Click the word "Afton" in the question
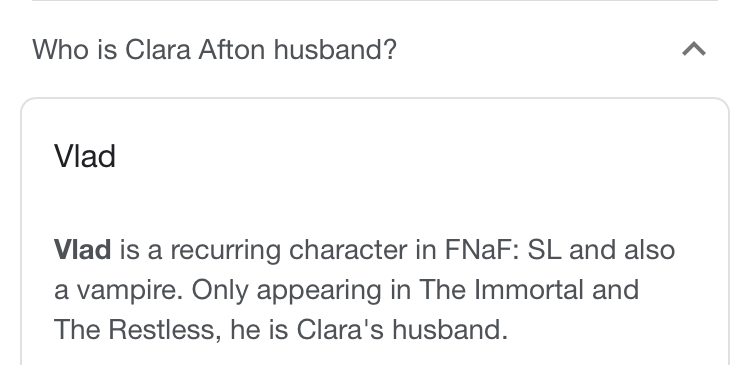The width and height of the screenshot is (750, 365). [232, 49]
